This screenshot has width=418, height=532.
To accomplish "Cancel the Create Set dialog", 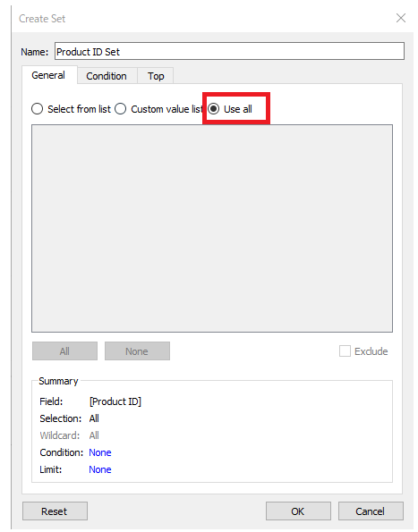I will [x=371, y=511].
